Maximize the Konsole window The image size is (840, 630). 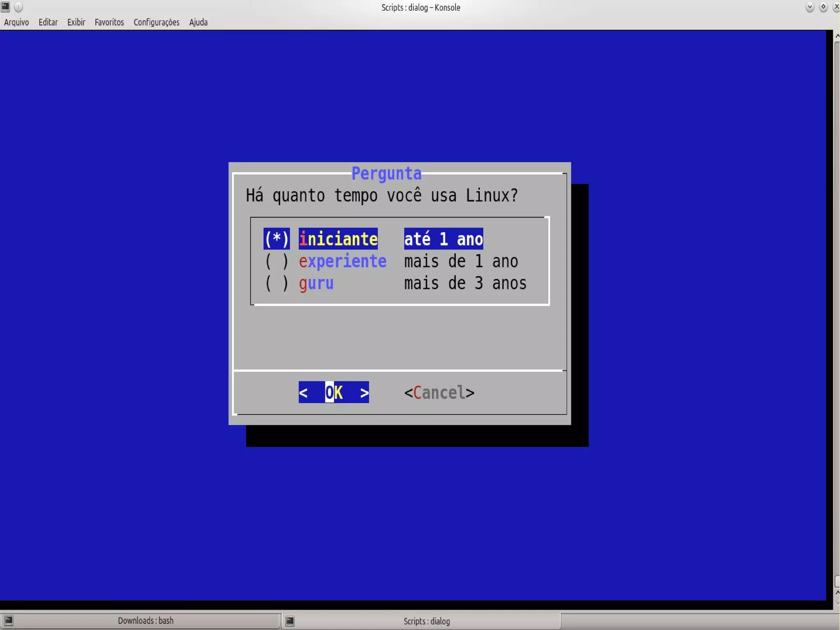tap(823, 7)
